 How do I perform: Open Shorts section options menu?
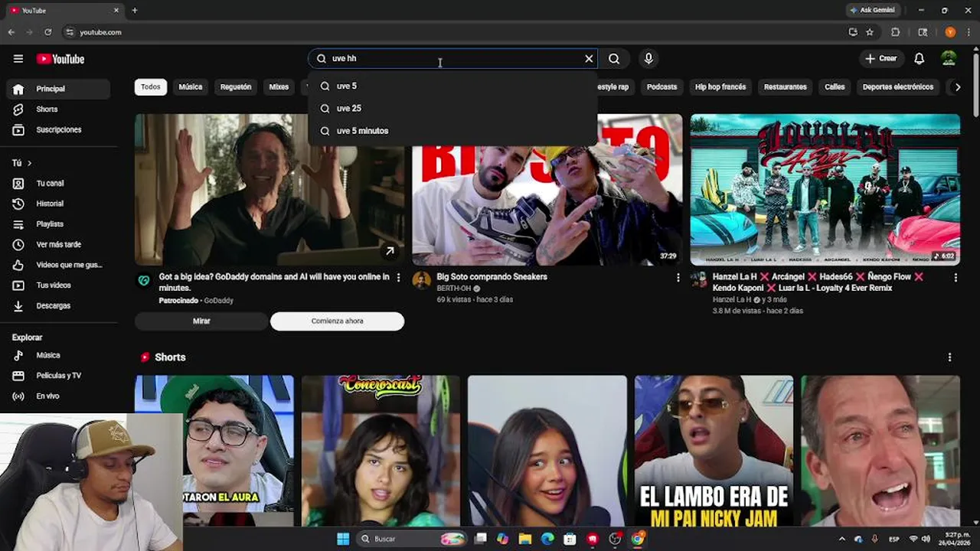click(949, 357)
